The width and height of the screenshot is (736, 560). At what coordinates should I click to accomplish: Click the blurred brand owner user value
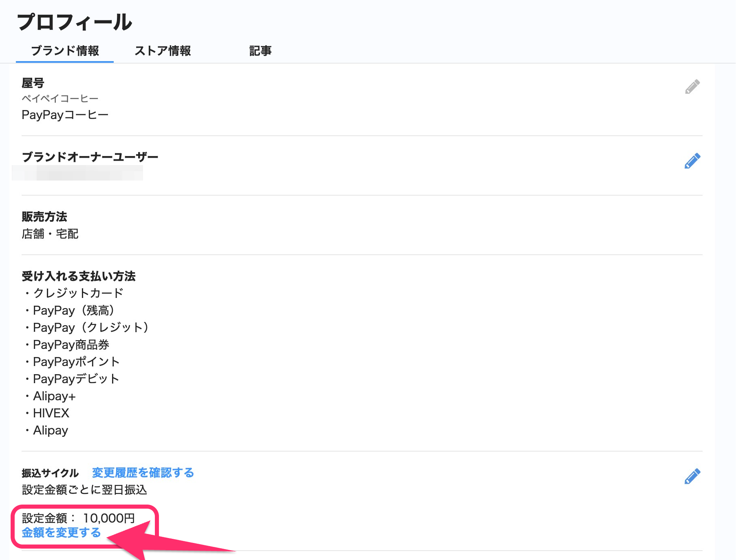pos(77,173)
